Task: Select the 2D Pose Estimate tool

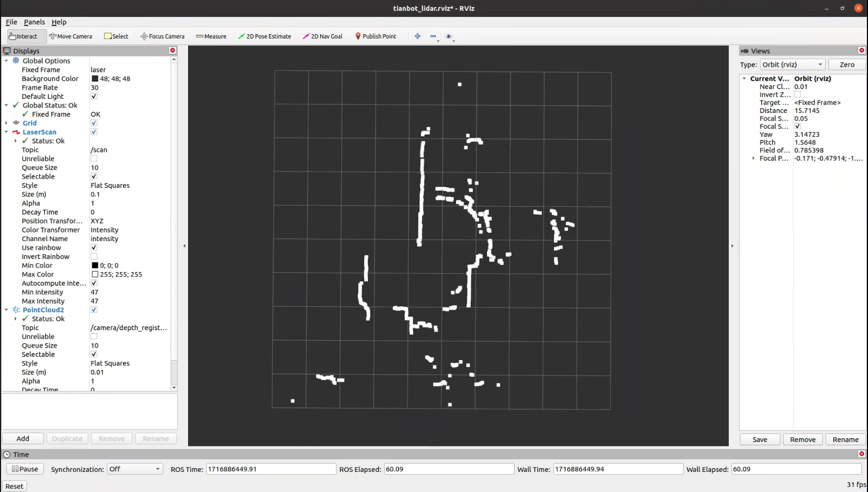Action: (x=265, y=36)
